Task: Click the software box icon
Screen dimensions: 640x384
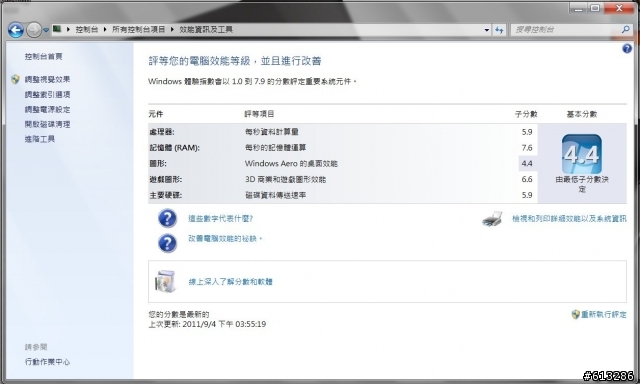Action: 166,281
